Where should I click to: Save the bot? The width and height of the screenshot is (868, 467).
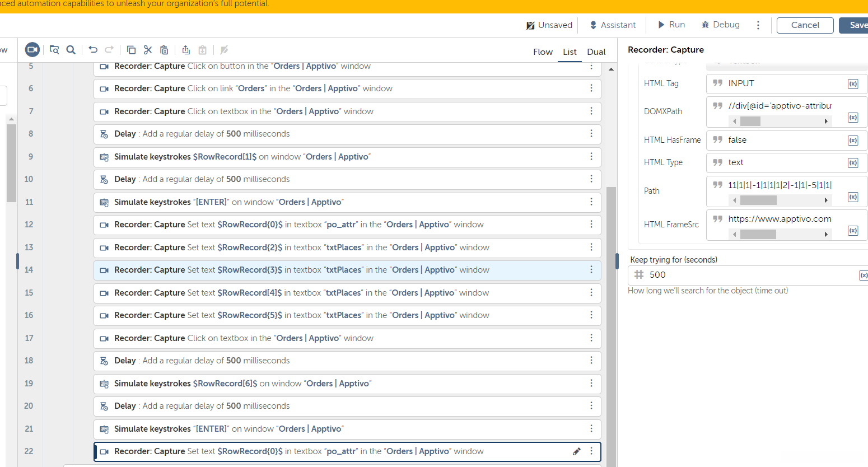[x=854, y=25]
